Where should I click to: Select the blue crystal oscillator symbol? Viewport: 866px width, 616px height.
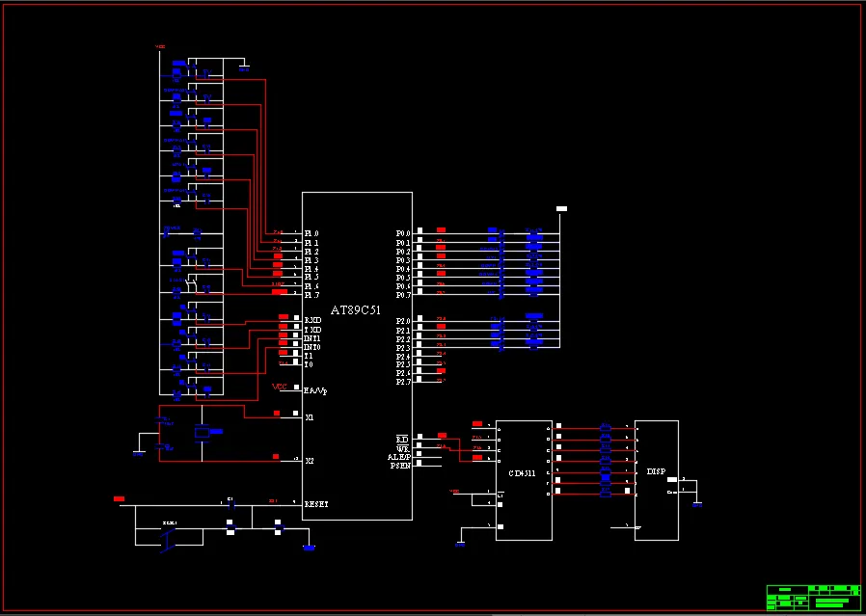203,432
